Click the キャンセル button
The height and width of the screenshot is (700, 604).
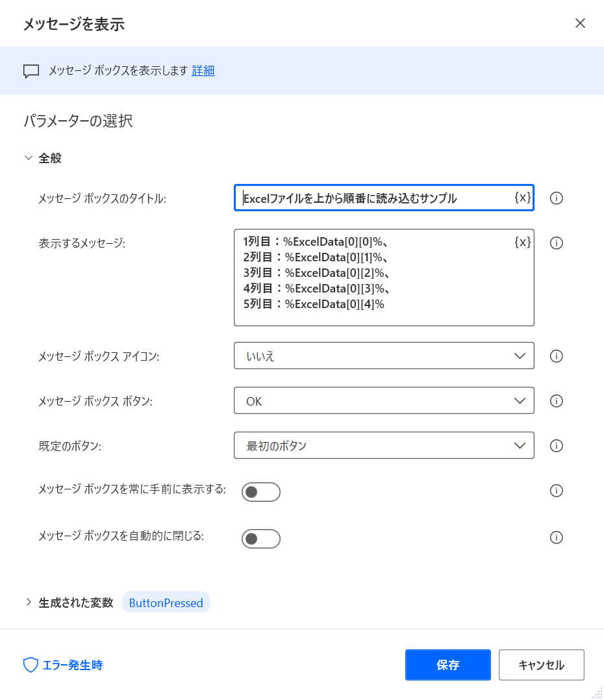[x=542, y=665]
